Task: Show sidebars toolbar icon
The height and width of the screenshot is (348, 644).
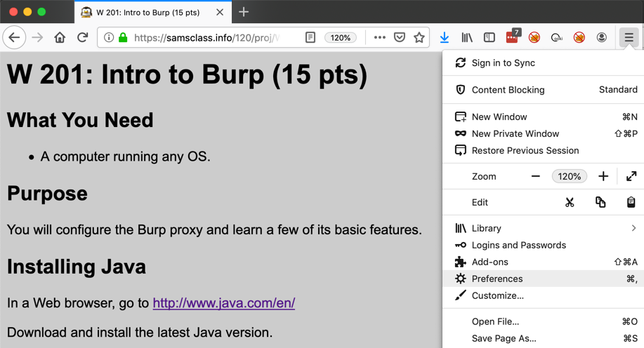Action: click(489, 38)
